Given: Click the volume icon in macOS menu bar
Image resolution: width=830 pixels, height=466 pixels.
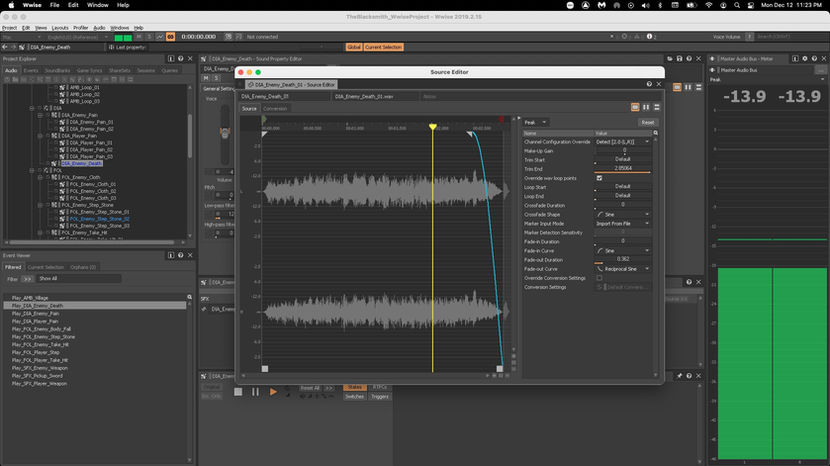Looking at the screenshot, I should click(645, 5).
